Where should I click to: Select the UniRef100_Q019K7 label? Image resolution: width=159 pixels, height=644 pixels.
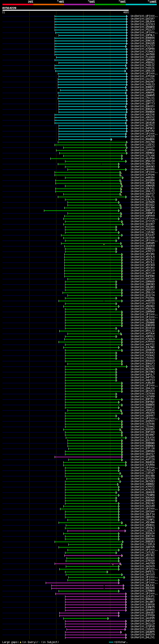[x=143, y=224]
